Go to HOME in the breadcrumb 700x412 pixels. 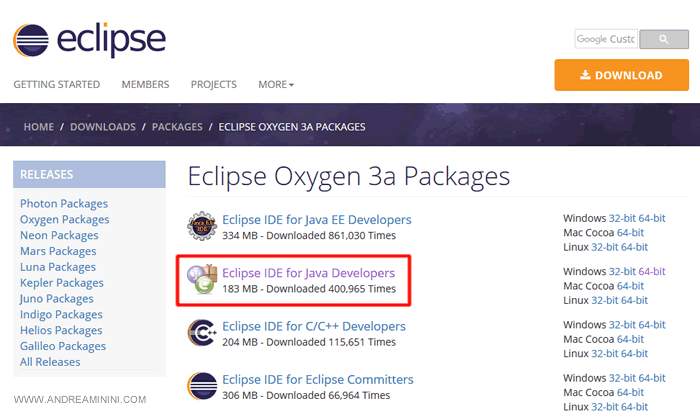pos(39,127)
